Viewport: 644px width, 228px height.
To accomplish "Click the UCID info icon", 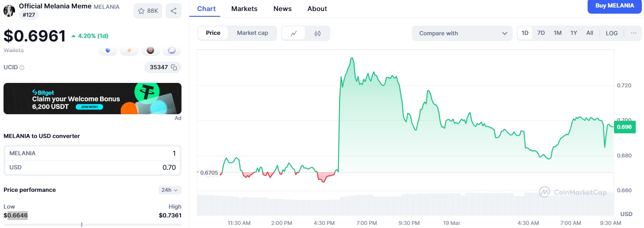I will (22, 68).
